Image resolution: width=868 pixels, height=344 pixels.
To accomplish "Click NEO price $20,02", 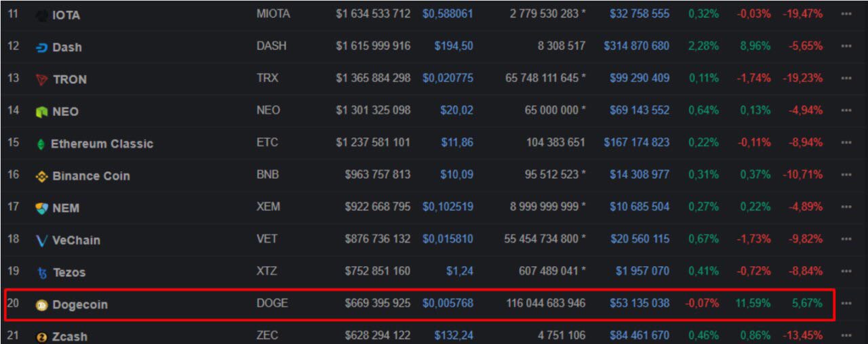I will (x=457, y=110).
